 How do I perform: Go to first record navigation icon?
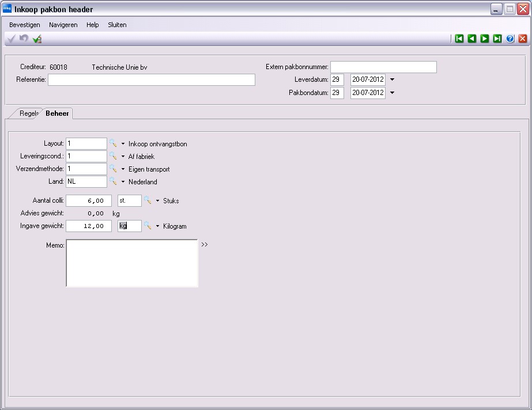click(x=459, y=39)
